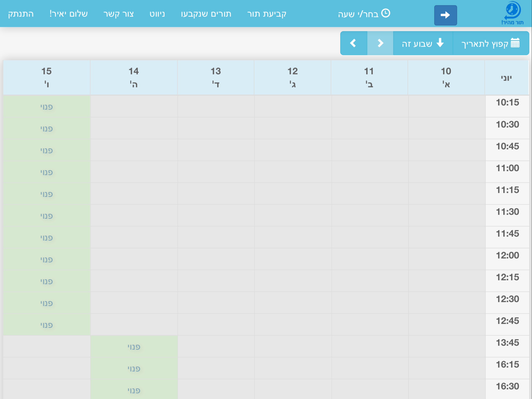532x399 pixels.
Task: Click the left chevron week button
Action: (x=354, y=43)
